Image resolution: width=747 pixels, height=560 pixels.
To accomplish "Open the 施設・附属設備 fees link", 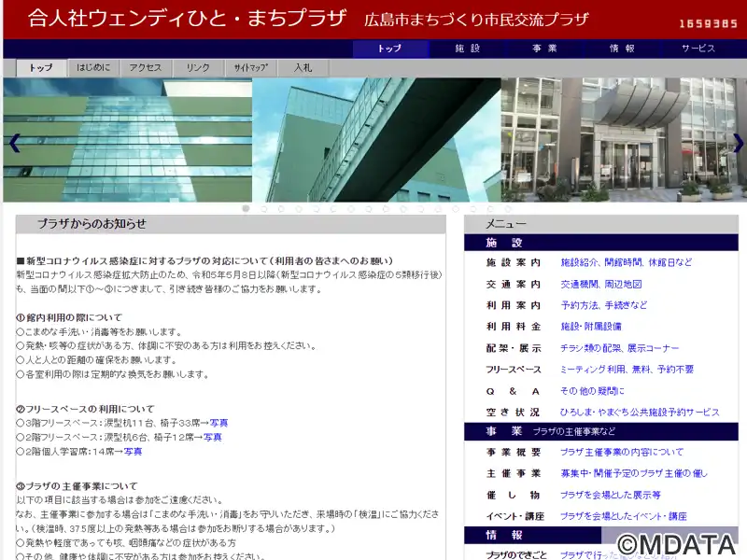I will click(591, 327).
